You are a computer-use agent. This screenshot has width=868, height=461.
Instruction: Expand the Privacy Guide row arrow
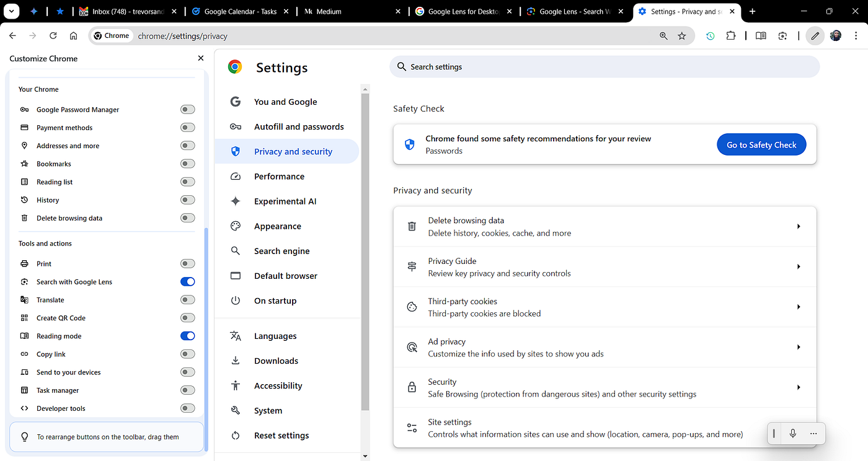pyautogui.click(x=799, y=267)
